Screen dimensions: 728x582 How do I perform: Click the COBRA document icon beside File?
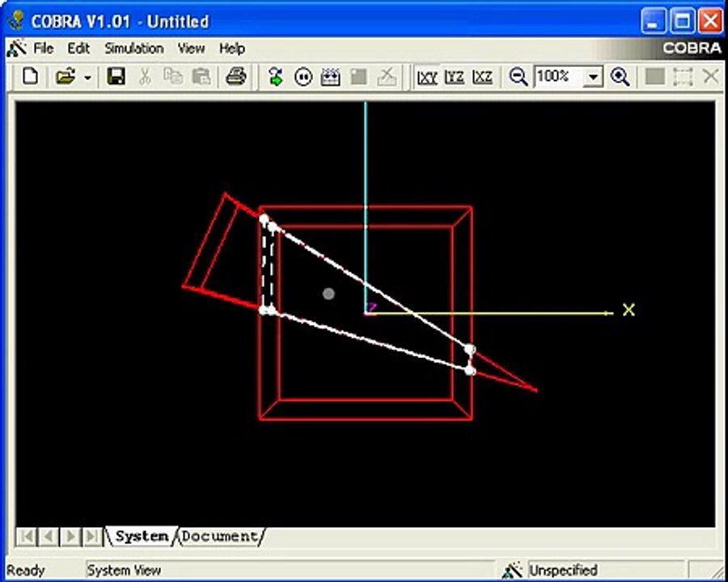tap(16, 48)
